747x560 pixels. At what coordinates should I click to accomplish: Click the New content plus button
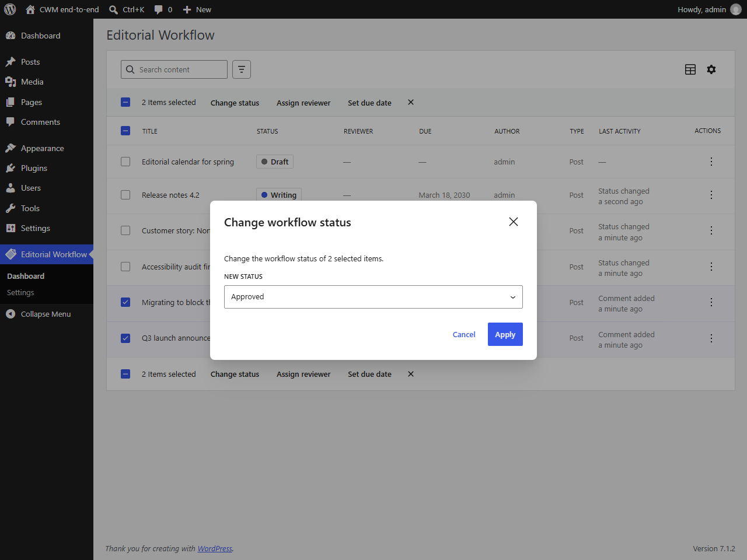(x=197, y=9)
